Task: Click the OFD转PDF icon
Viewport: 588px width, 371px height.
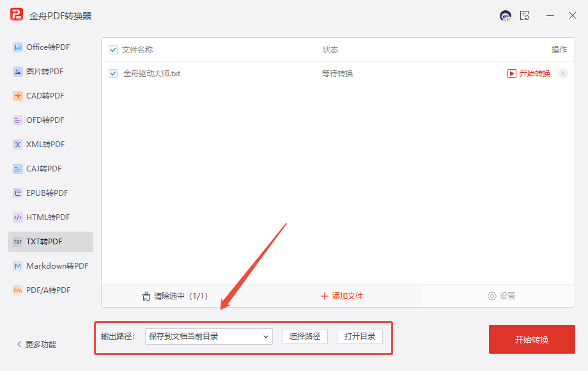Action: coord(18,120)
